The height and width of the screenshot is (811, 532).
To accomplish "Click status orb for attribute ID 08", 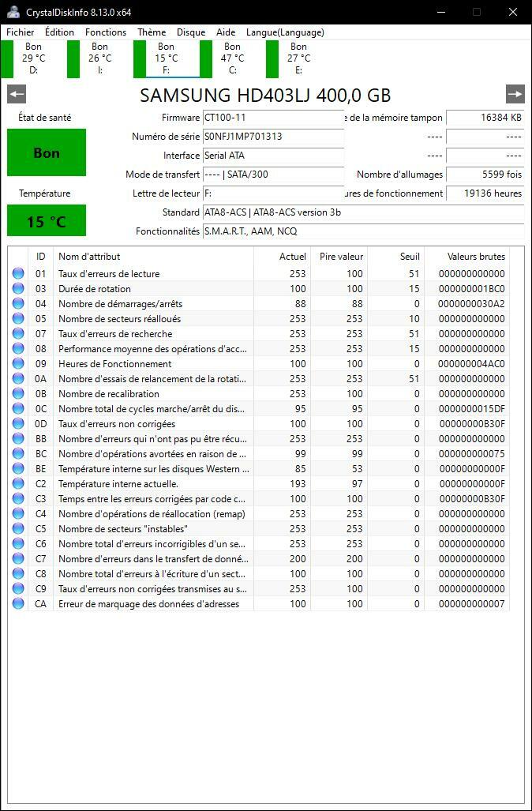I will click(x=18, y=348).
